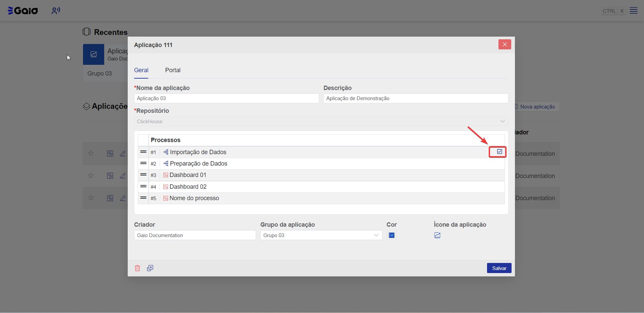Select the Geral tab
The width and height of the screenshot is (644, 313).
[x=141, y=70]
